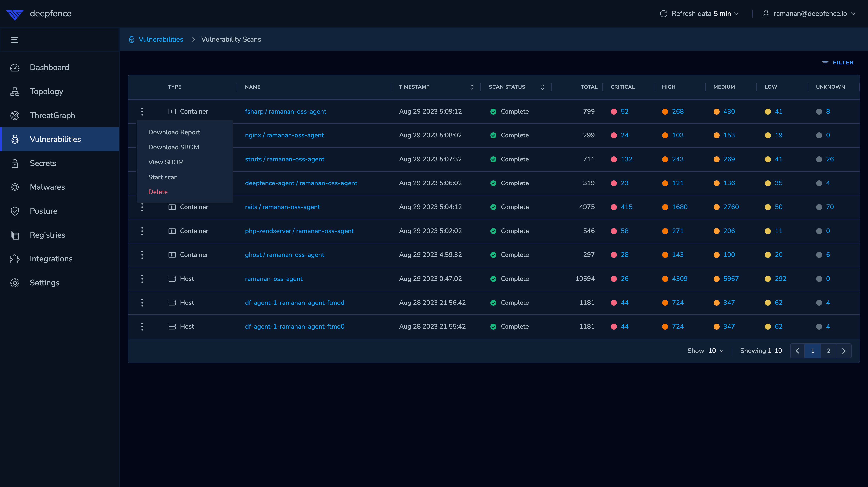
Task: Open the struts / ramanan-oss-agent scan
Action: click(284, 159)
